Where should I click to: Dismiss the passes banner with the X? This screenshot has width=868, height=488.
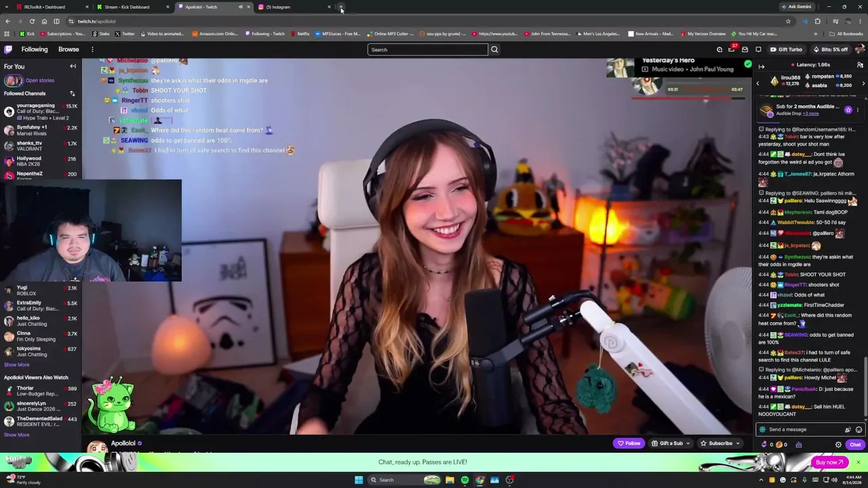858,462
